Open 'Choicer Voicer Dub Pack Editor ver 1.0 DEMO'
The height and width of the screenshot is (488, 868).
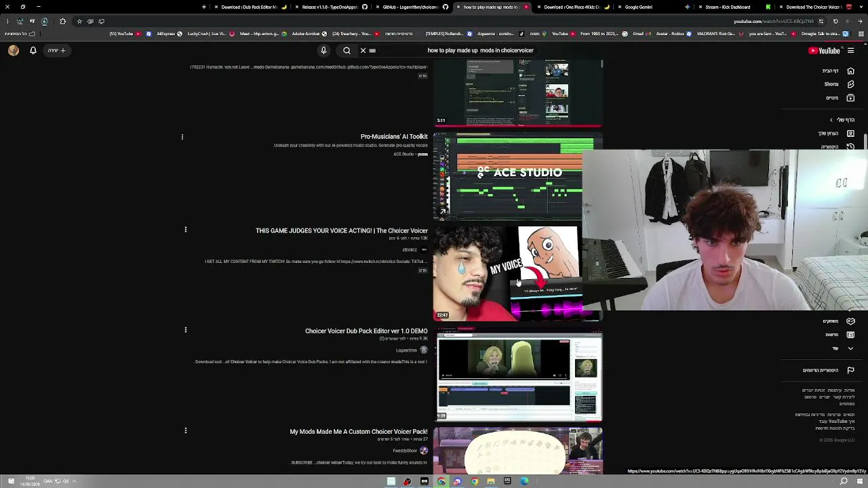pos(366,331)
